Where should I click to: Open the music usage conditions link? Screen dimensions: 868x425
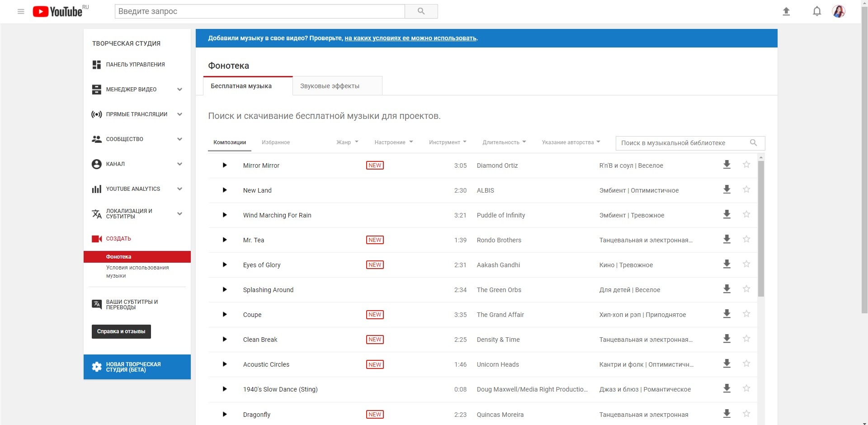click(x=410, y=38)
